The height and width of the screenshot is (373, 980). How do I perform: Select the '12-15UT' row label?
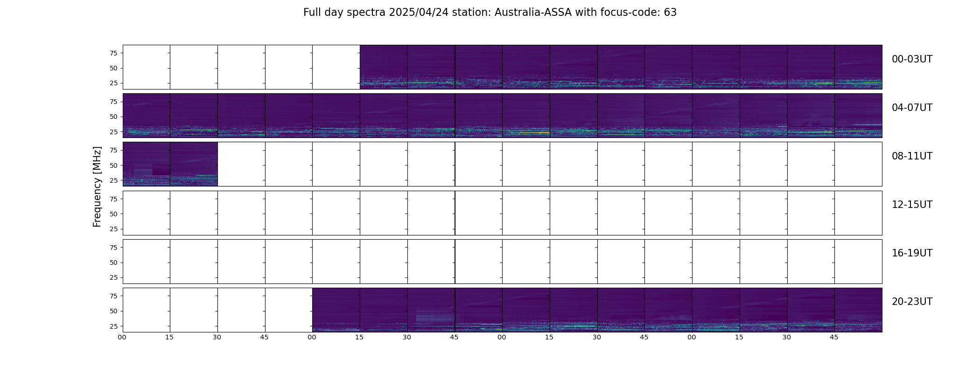click(x=912, y=205)
